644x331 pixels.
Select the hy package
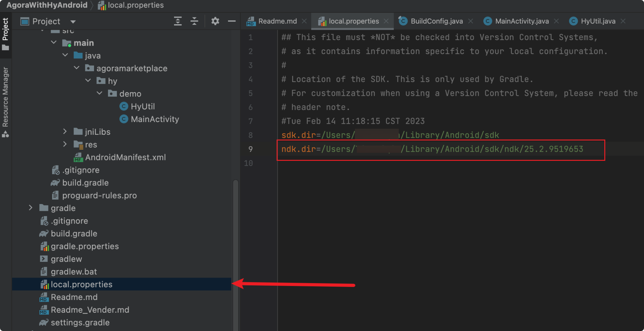tap(112, 81)
